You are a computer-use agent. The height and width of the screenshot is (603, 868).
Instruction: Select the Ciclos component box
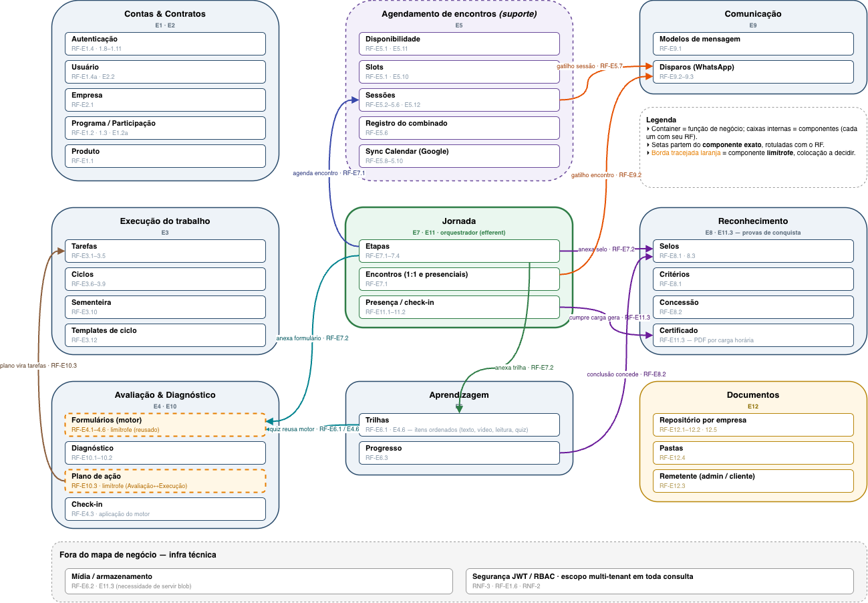pyautogui.click(x=165, y=279)
